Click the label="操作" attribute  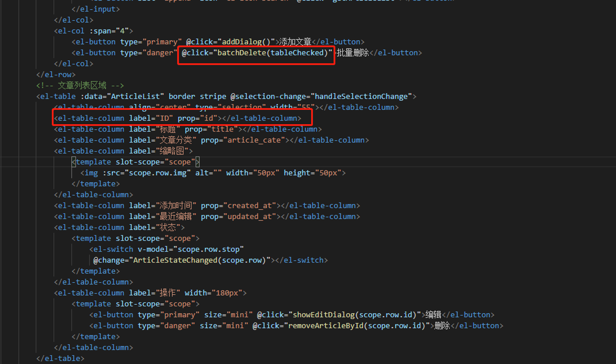[x=154, y=293]
